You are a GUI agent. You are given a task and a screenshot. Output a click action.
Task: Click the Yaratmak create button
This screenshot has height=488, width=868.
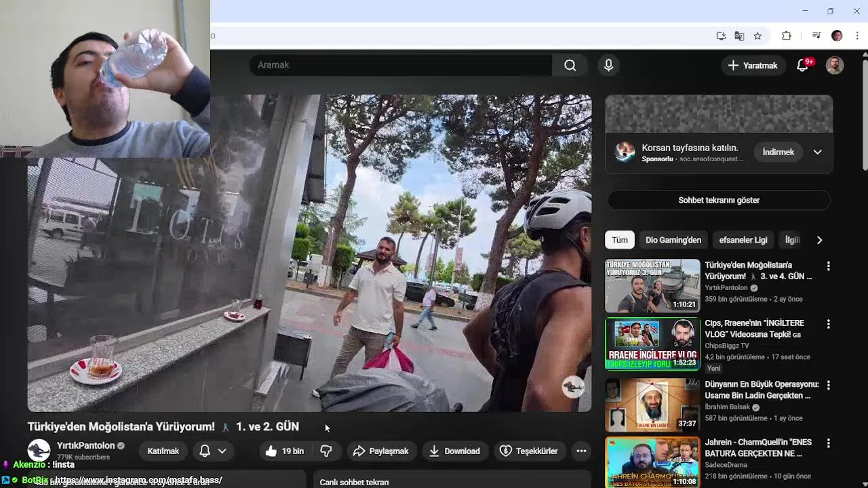pos(753,65)
